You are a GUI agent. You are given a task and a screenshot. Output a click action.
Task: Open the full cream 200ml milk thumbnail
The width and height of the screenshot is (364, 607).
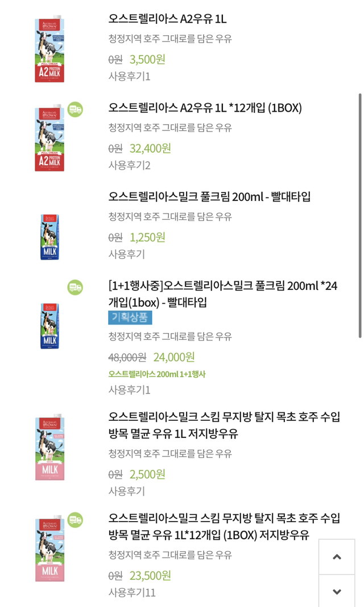(x=49, y=237)
